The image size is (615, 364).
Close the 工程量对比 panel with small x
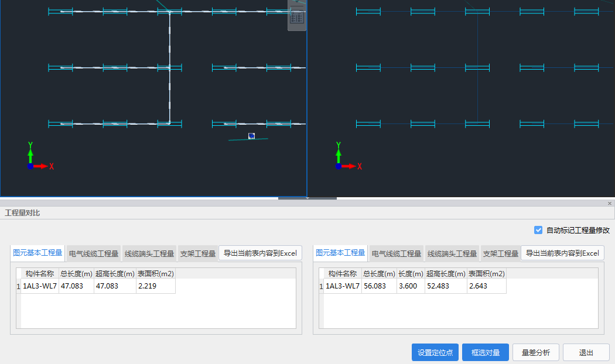click(x=610, y=203)
